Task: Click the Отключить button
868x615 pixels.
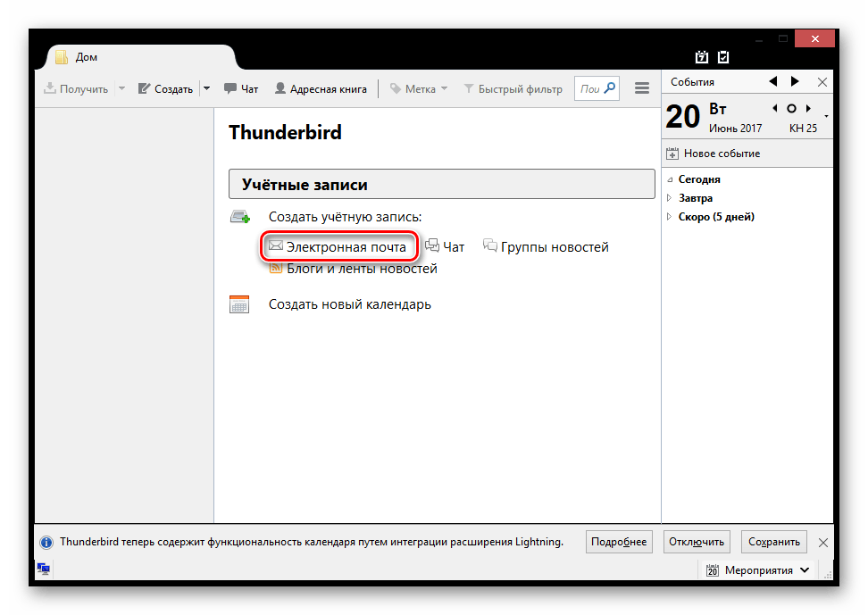Action: (697, 542)
